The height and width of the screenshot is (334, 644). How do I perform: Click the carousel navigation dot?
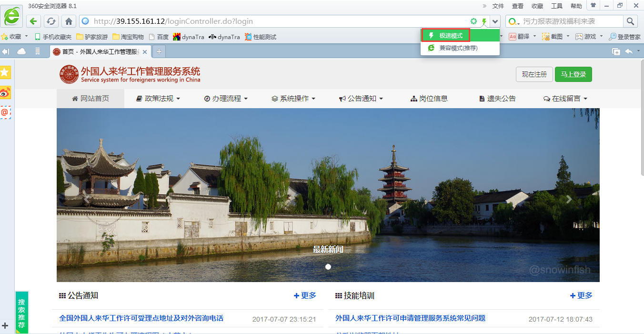[x=328, y=267]
